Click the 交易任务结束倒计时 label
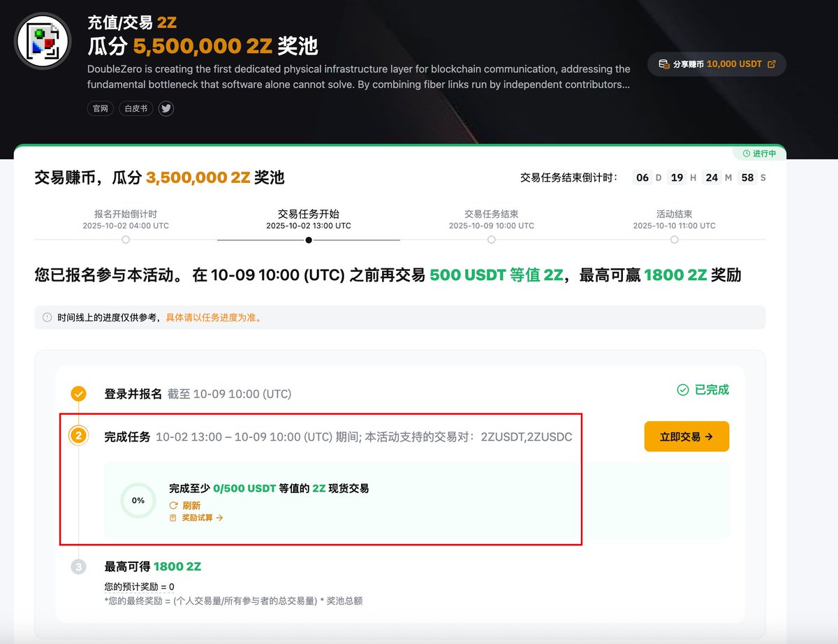 tap(569, 177)
